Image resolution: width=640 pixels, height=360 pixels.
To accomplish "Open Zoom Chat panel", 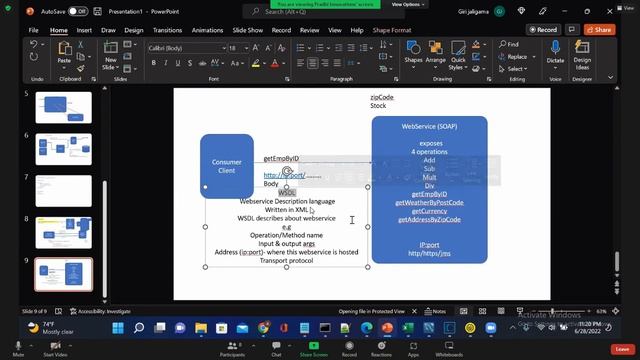I will coord(276,349).
